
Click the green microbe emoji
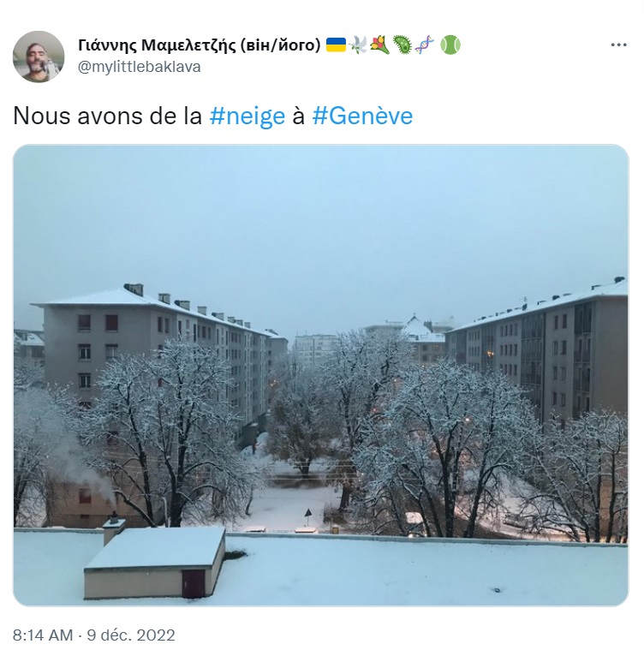point(402,45)
